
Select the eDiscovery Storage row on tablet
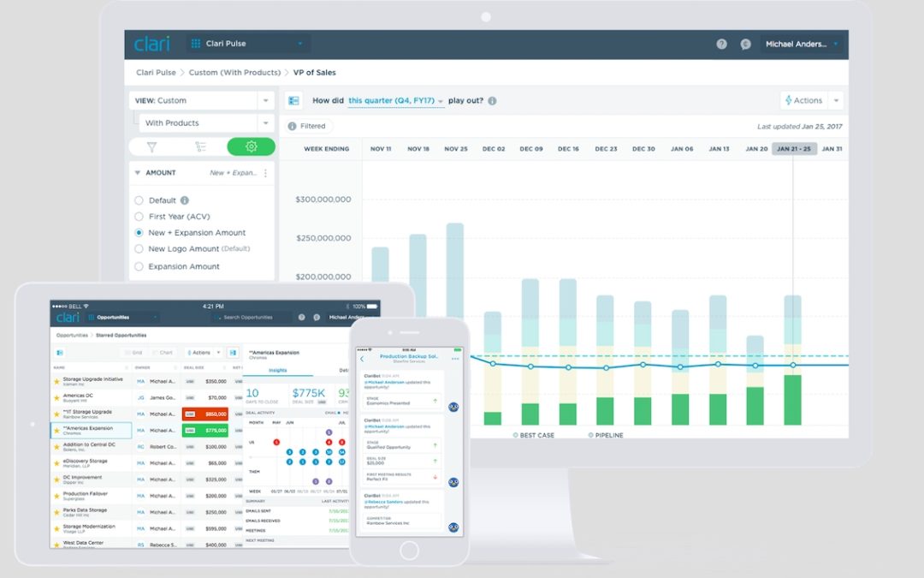(146, 463)
